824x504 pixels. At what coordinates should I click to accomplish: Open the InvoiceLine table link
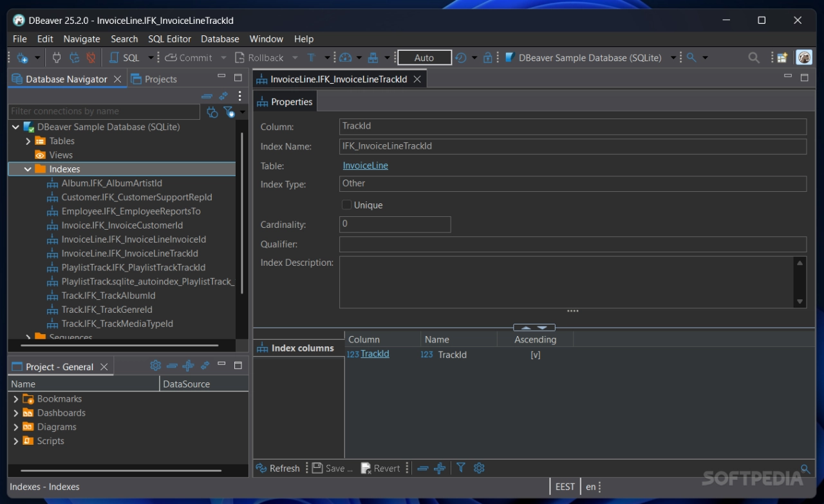coord(366,165)
